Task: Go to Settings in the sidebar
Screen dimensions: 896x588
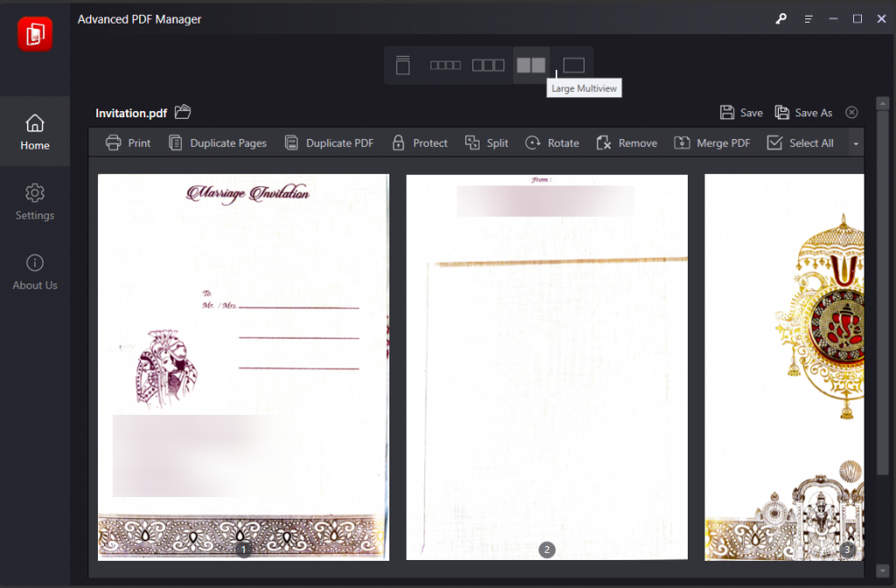Action: [x=35, y=202]
